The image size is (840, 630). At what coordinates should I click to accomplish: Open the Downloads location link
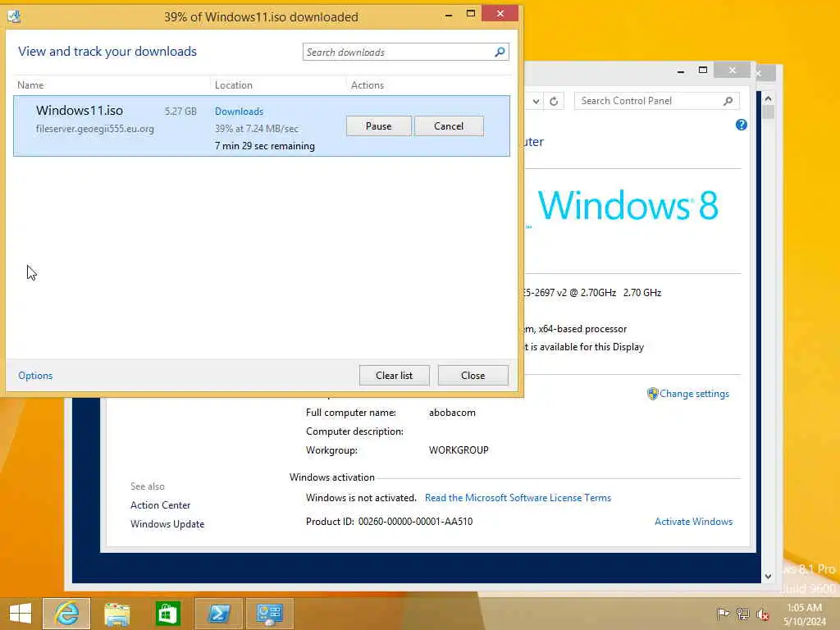[239, 112]
